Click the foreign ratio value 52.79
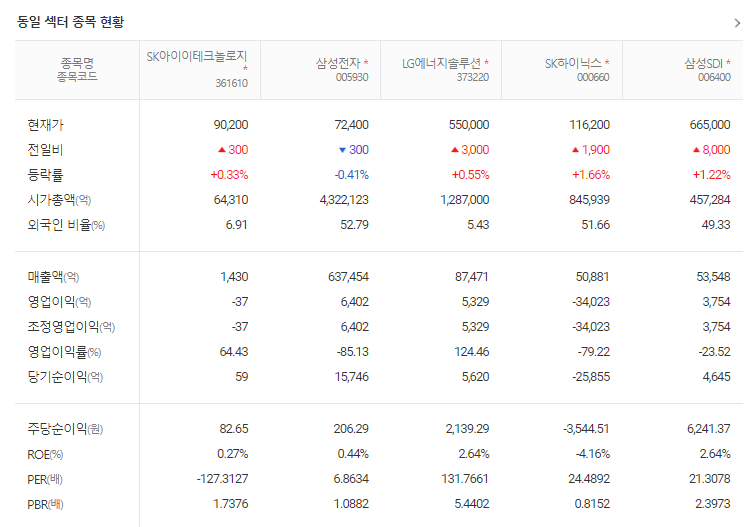750x527 pixels. [354, 224]
